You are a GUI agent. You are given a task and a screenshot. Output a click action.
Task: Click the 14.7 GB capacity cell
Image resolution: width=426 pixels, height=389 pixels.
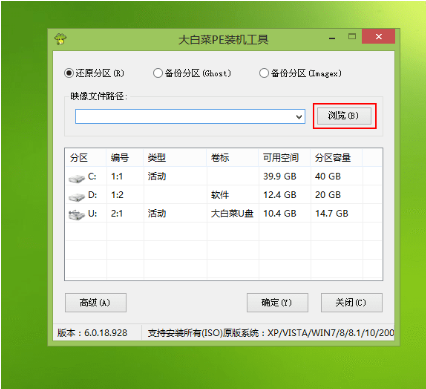332,213
